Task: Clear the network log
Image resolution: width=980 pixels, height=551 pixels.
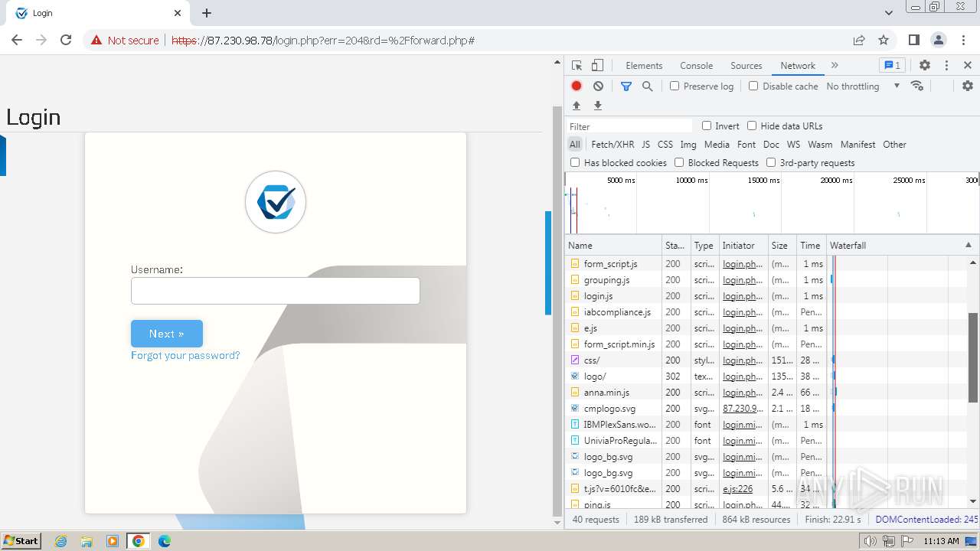Action: 598,86
